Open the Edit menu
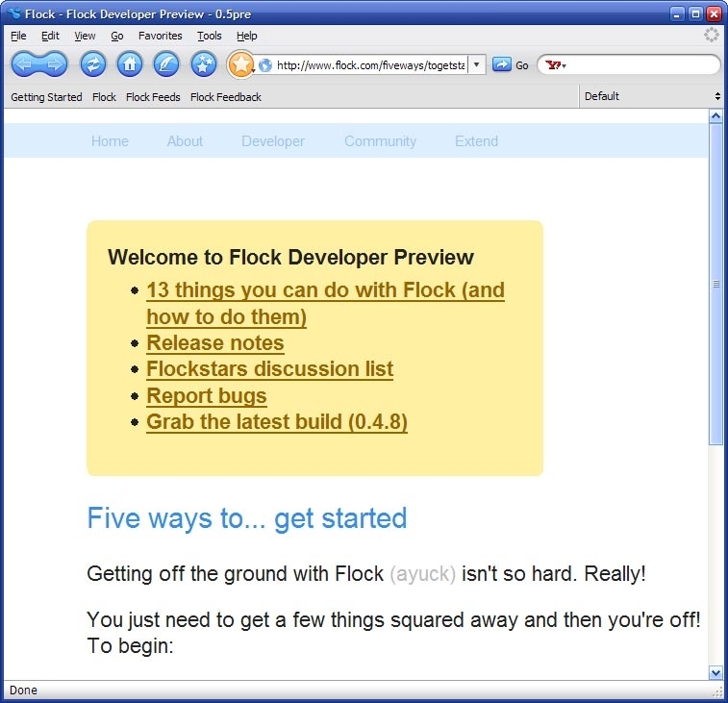This screenshot has height=703, width=728. point(50,36)
